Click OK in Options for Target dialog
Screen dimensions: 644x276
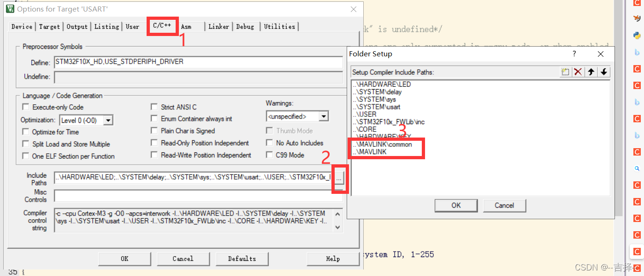tap(124, 258)
